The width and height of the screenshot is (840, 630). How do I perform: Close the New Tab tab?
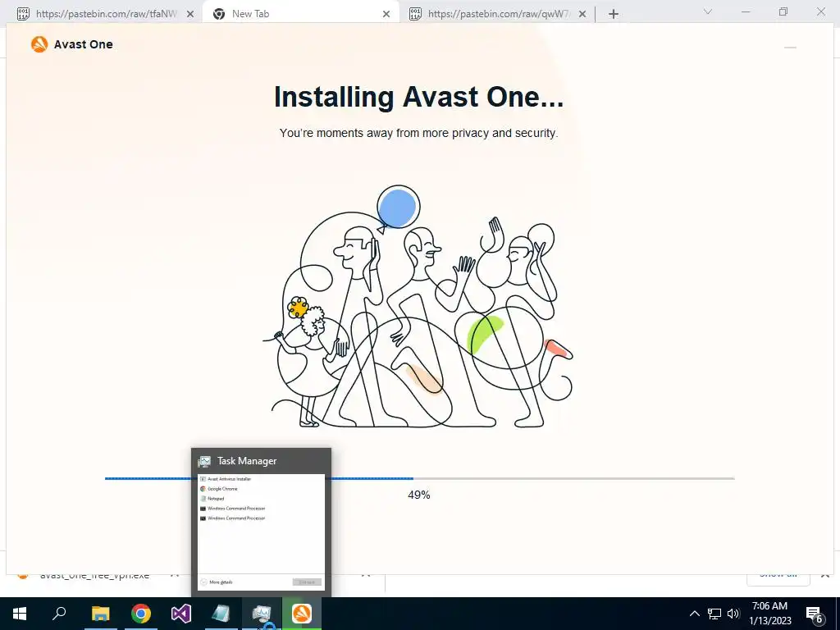(x=386, y=15)
